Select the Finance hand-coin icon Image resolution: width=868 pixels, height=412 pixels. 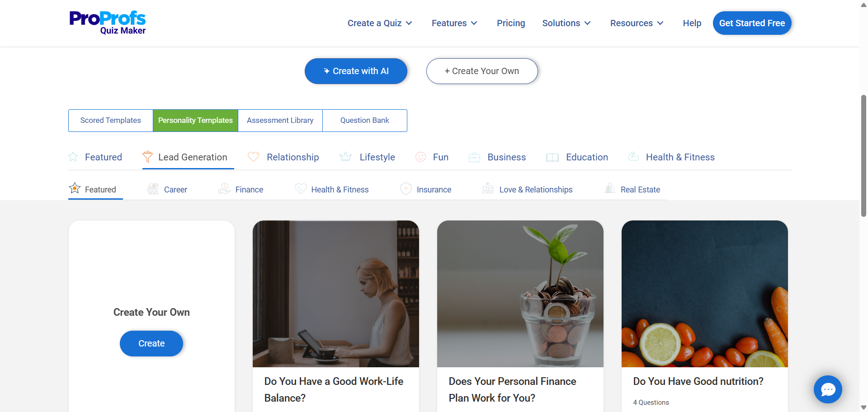(x=225, y=188)
